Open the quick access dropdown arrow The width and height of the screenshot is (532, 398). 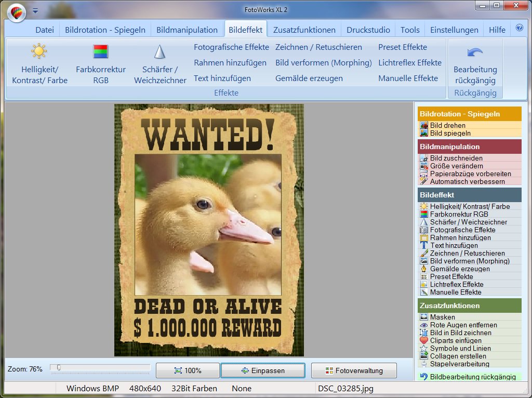pos(35,11)
